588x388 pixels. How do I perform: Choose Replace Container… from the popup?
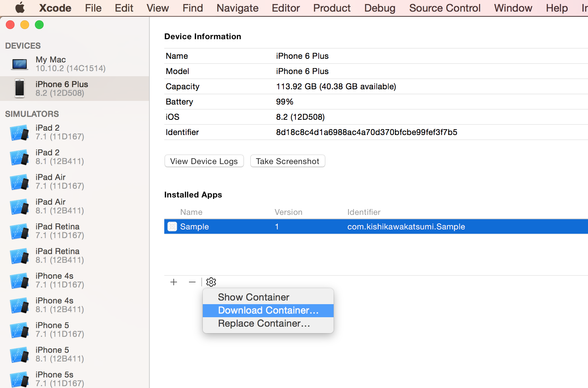(x=268, y=323)
